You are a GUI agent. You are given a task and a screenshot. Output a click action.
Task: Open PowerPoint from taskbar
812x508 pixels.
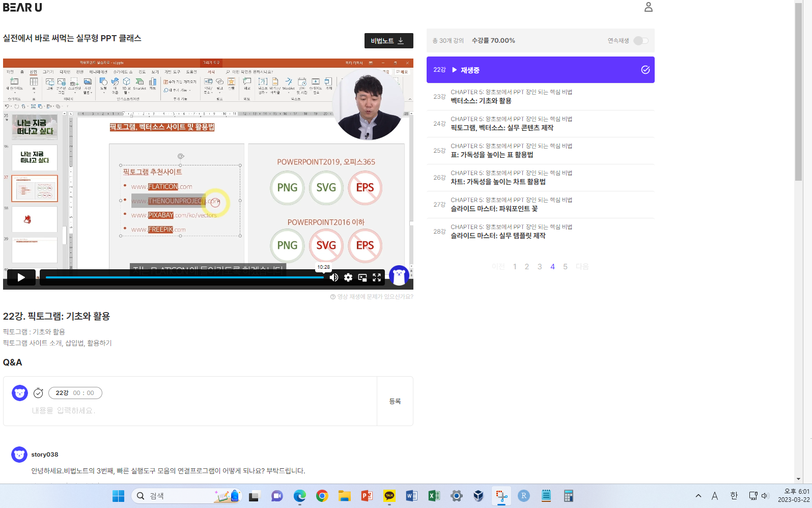point(367,496)
